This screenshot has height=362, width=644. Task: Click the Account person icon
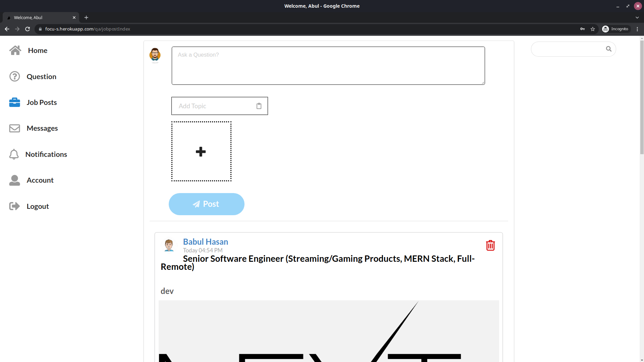coord(14,180)
